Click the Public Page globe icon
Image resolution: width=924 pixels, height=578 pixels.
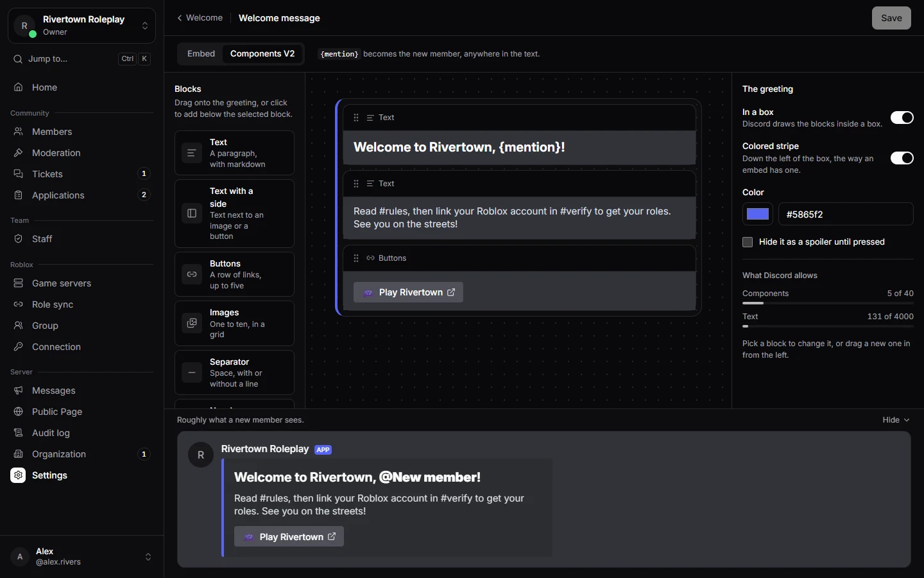19,412
